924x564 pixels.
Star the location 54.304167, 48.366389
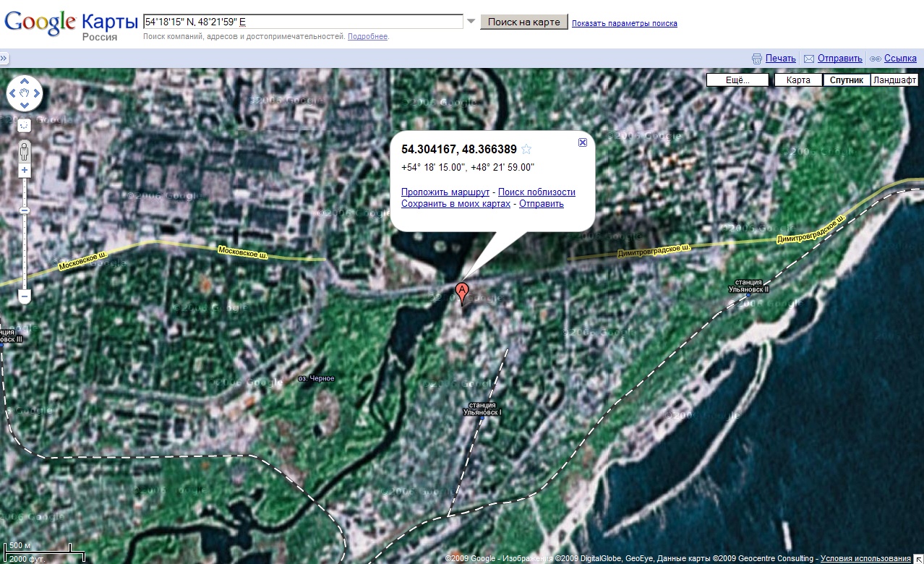click(526, 150)
